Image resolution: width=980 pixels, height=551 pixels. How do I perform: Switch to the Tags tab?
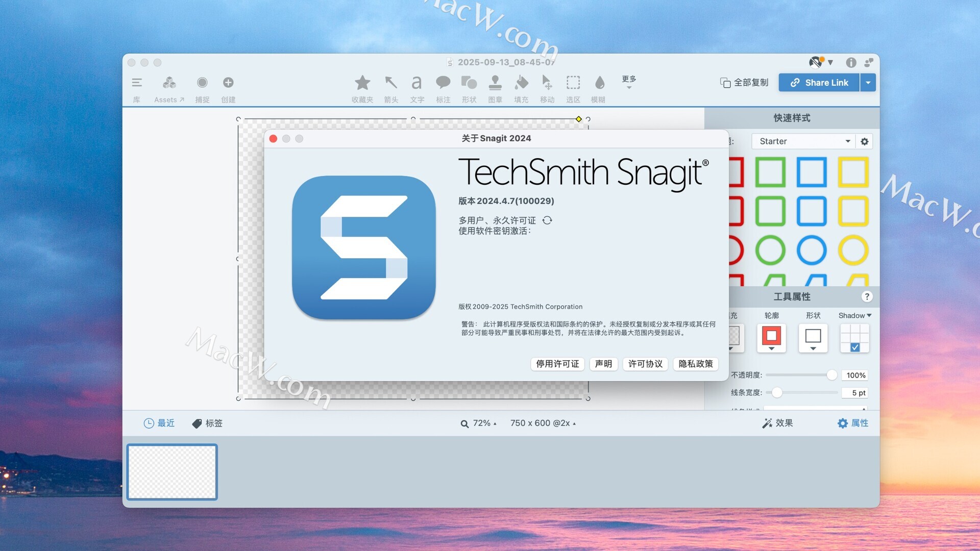(207, 423)
